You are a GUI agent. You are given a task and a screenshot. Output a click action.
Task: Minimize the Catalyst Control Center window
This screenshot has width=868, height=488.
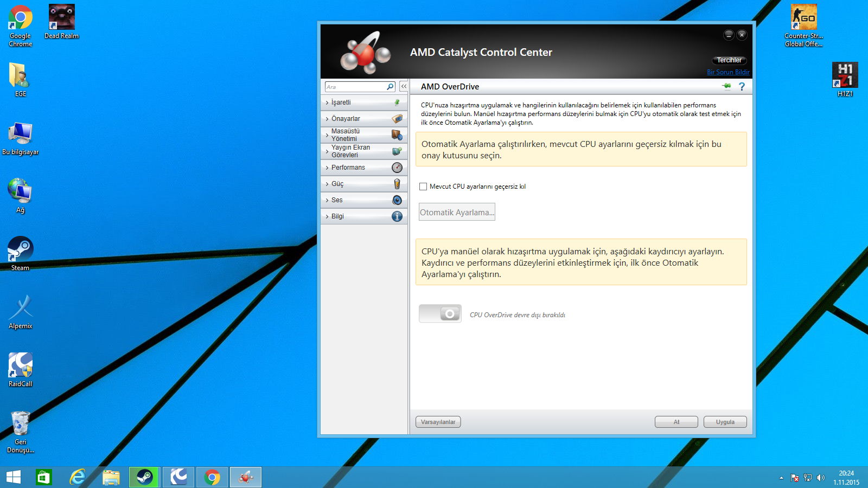729,35
